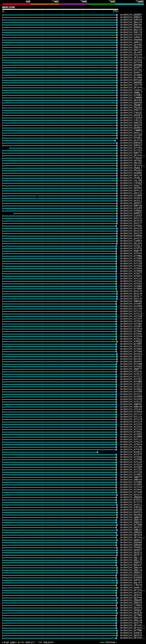The width and height of the screenshot is (146, 644).
Task: Select the UniRef100_P27323 label
Action: point(131,151)
